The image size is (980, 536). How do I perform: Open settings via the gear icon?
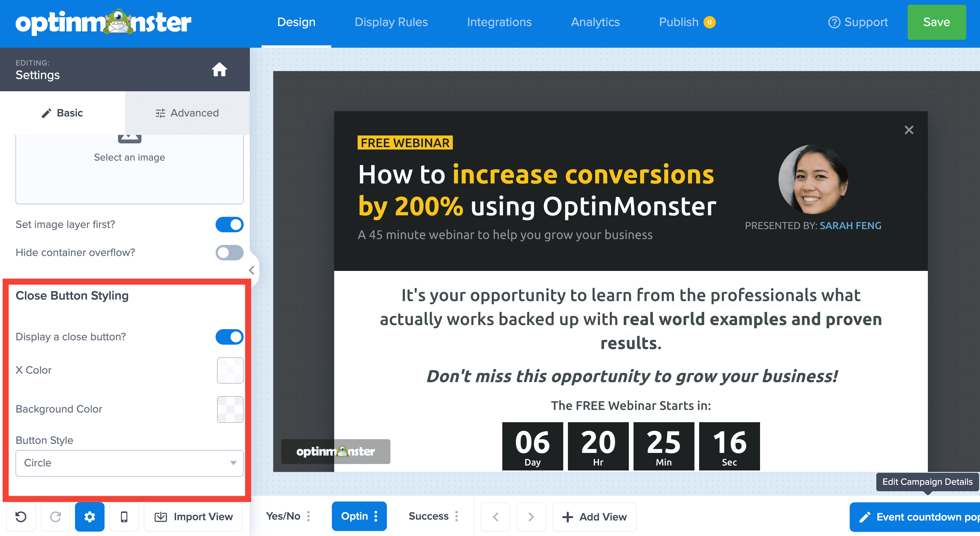(x=89, y=517)
